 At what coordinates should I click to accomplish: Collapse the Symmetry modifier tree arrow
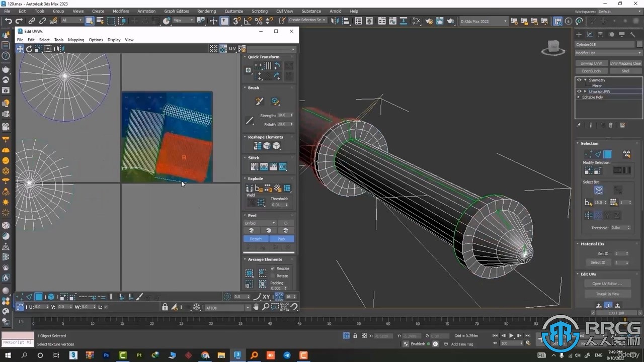[x=585, y=80]
